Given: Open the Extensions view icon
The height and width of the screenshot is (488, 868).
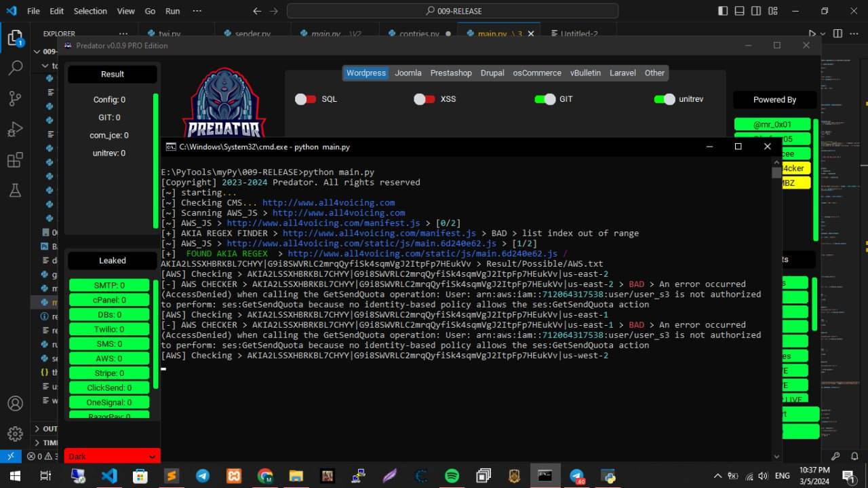Looking at the screenshot, I should pyautogui.click(x=15, y=160).
